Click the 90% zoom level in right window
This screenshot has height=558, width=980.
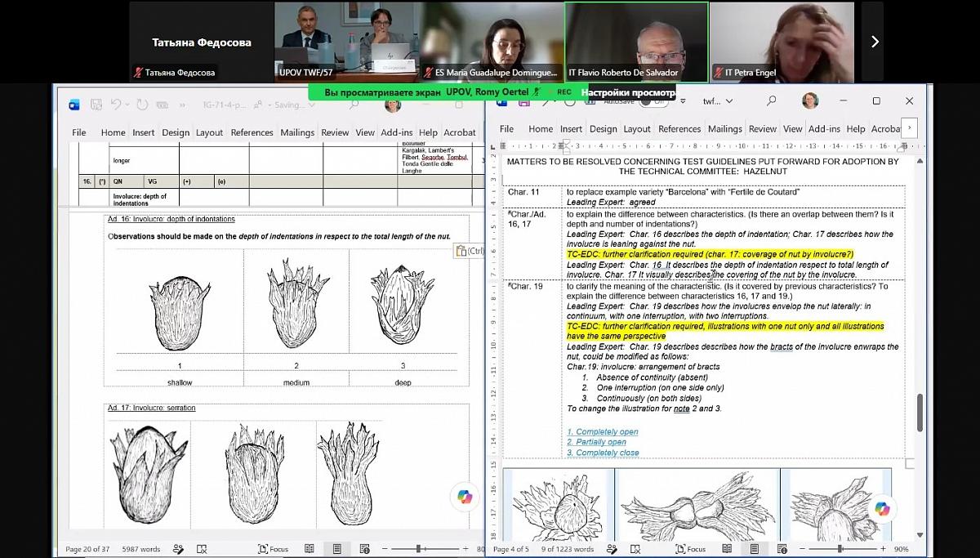901,549
